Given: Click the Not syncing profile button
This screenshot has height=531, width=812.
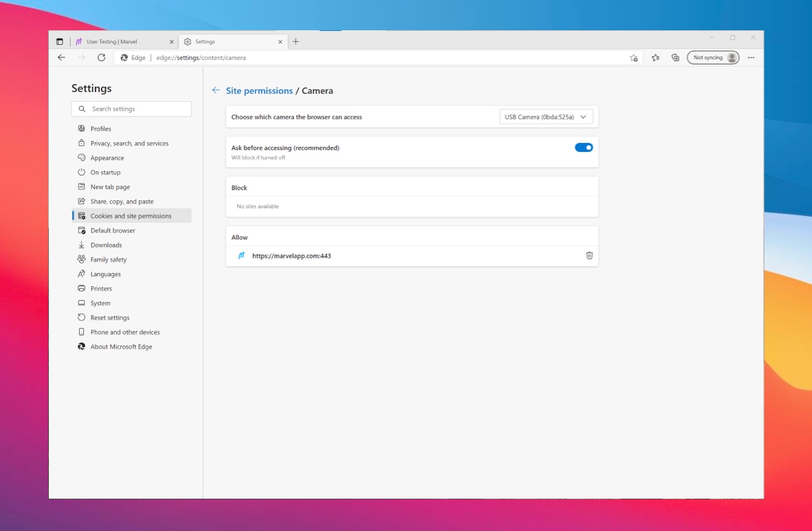Looking at the screenshot, I should [x=713, y=58].
